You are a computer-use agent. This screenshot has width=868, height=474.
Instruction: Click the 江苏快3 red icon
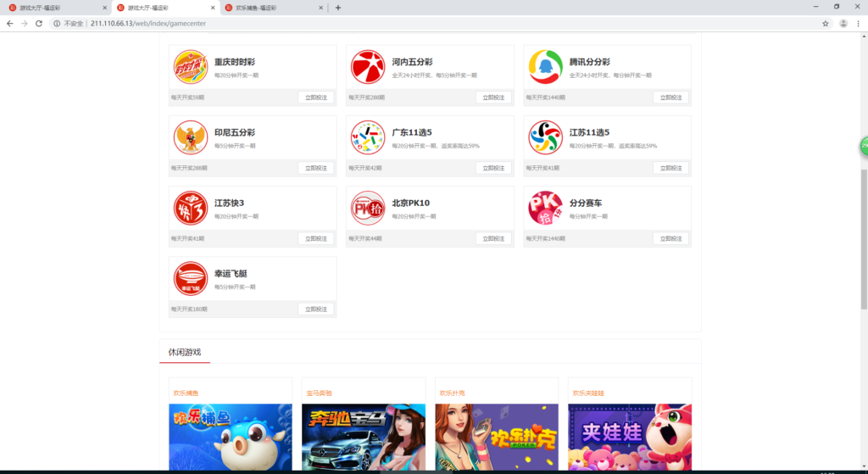tap(191, 208)
